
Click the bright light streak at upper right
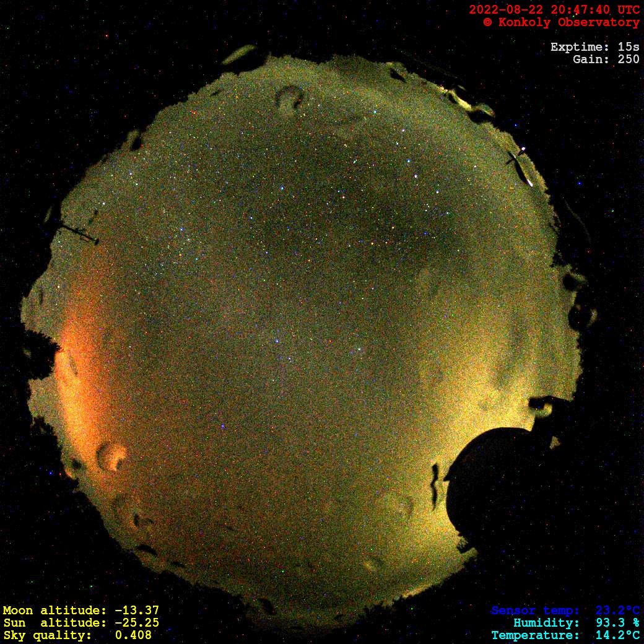(523, 168)
